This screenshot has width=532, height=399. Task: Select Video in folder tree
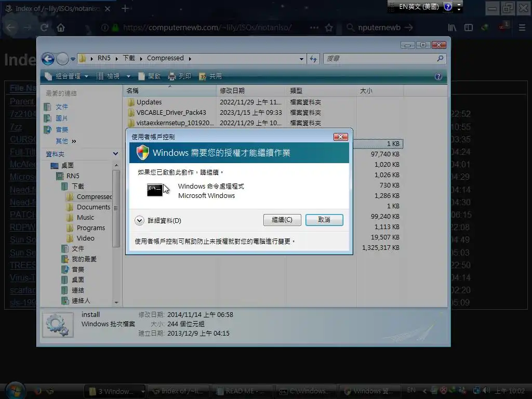[x=81, y=238]
